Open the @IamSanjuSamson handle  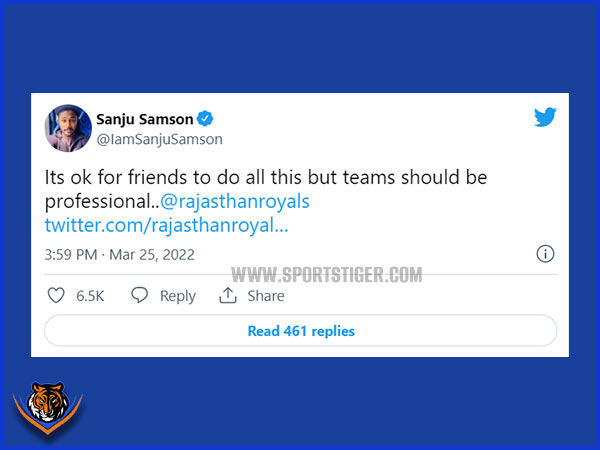pos(160,139)
